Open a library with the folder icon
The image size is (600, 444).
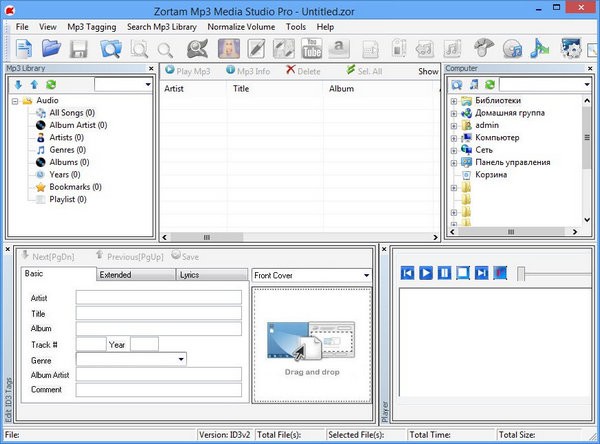(x=51, y=47)
